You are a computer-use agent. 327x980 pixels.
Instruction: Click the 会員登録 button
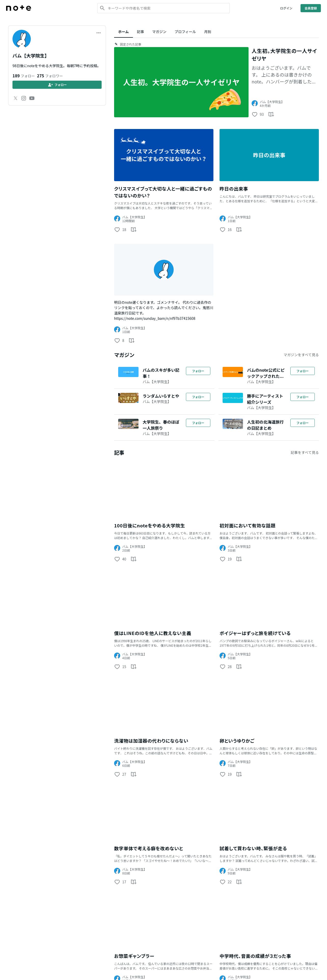coord(311,8)
